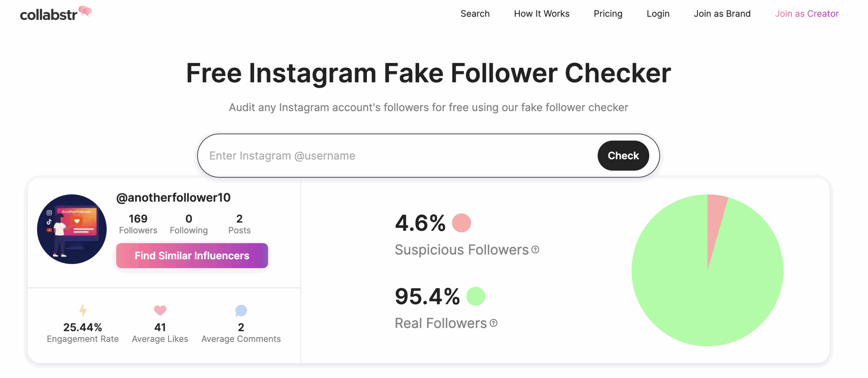Open the How It Works page
Screen dimensions: 868x378
[541, 14]
